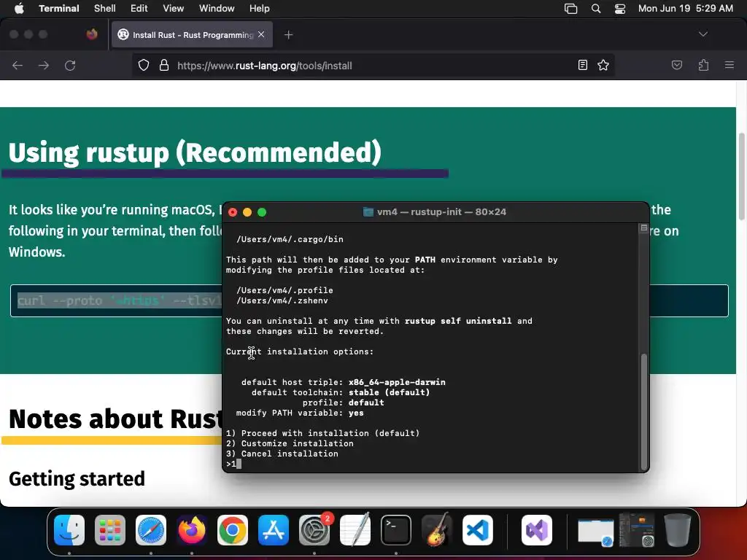Bookmark this page with the star
This screenshot has width=747, height=560.
tap(603, 65)
